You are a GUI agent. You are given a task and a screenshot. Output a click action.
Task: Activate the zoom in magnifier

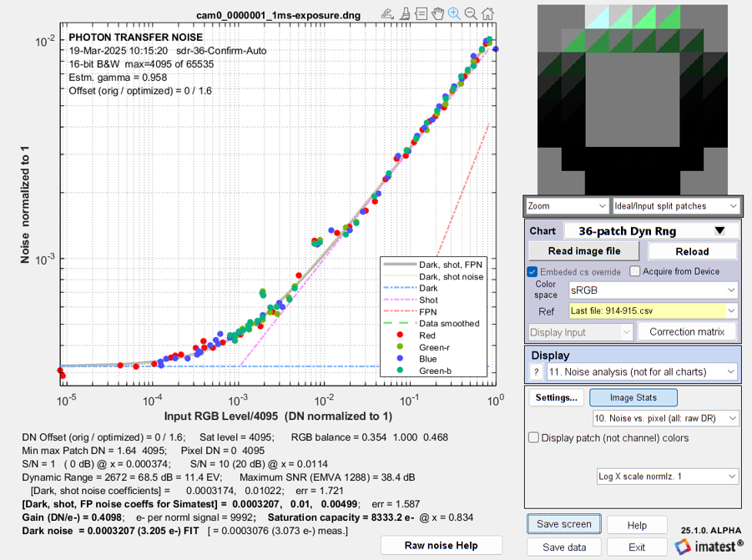pyautogui.click(x=454, y=14)
